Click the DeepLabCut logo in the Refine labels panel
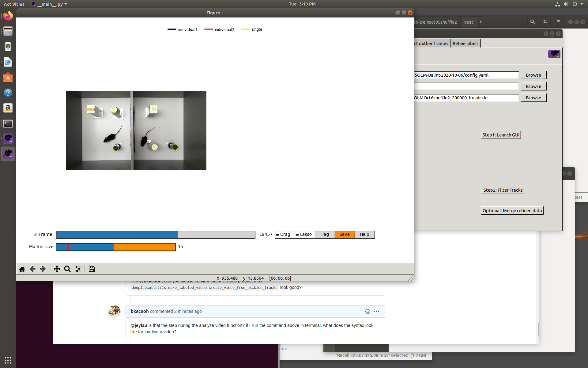The width and height of the screenshot is (588, 368). pos(554,54)
